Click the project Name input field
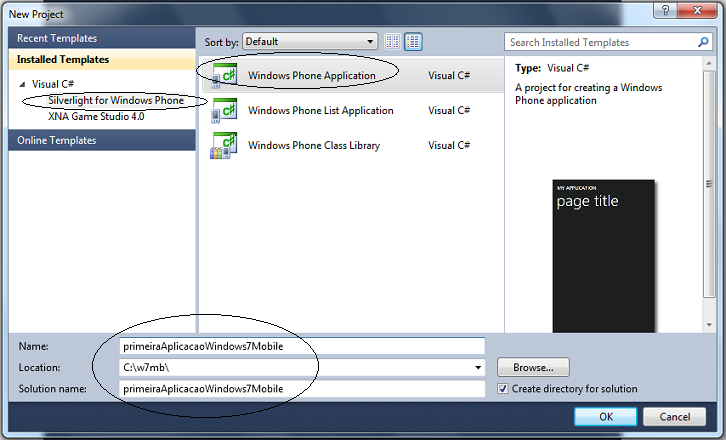 pyautogui.click(x=302, y=346)
